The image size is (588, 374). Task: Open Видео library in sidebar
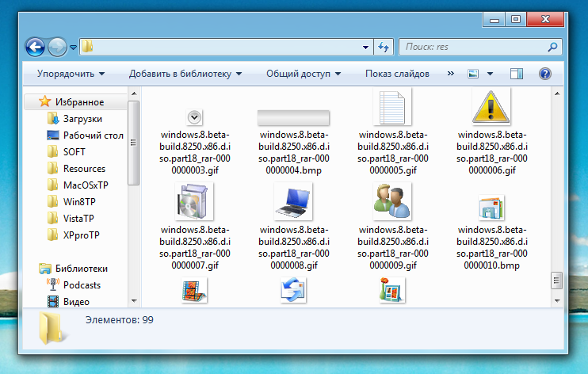(x=77, y=302)
